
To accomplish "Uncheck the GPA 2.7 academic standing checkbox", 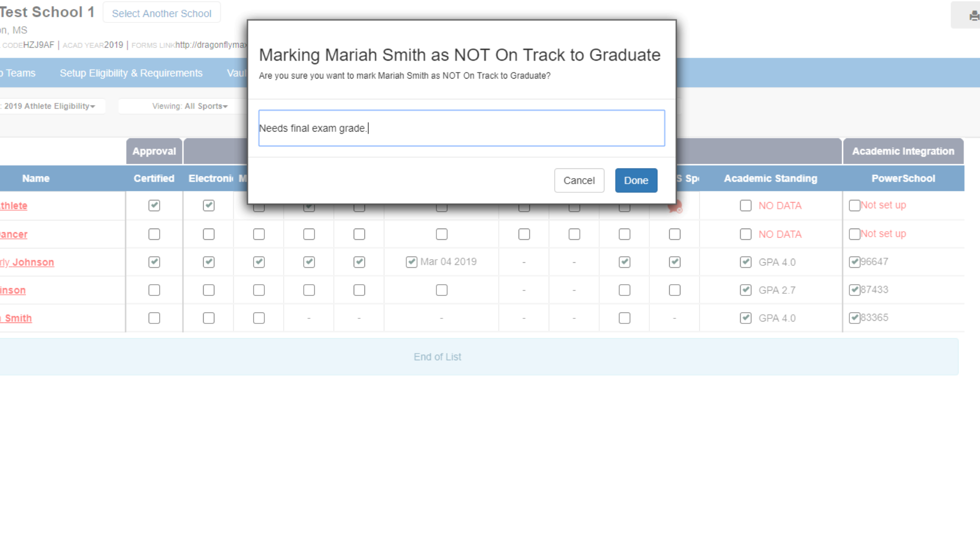I will point(746,290).
